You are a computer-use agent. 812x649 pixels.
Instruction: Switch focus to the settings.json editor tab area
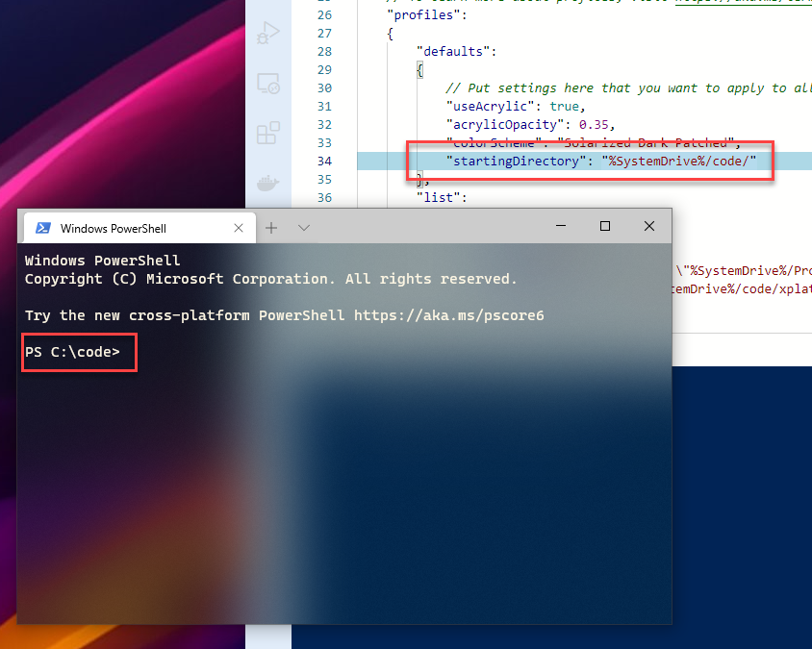point(577,14)
